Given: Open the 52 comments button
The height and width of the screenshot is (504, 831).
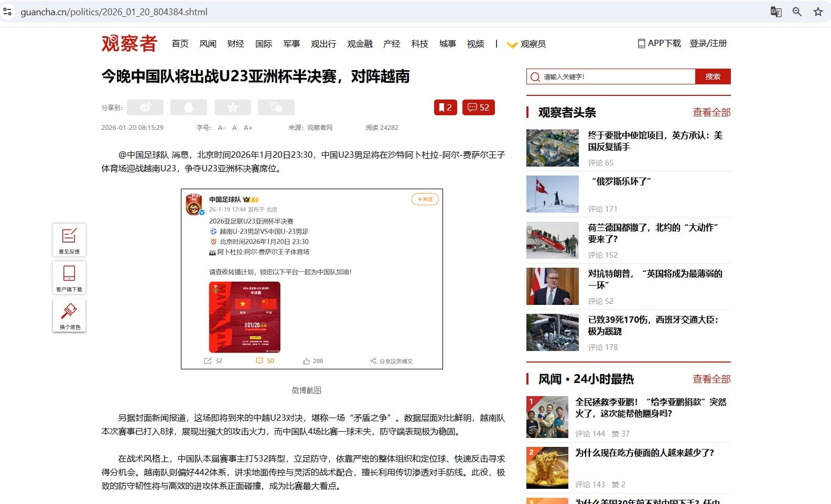Looking at the screenshot, I should pos(478,107).
